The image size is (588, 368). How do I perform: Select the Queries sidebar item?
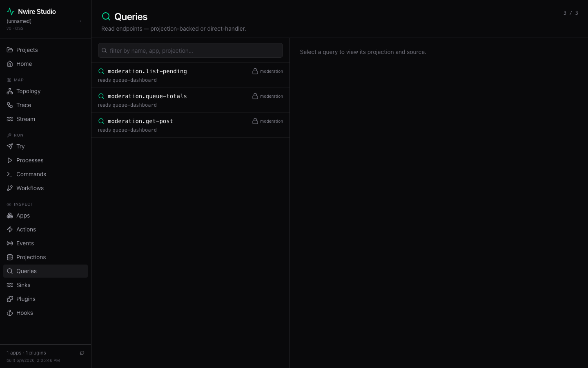coord(45,271)
